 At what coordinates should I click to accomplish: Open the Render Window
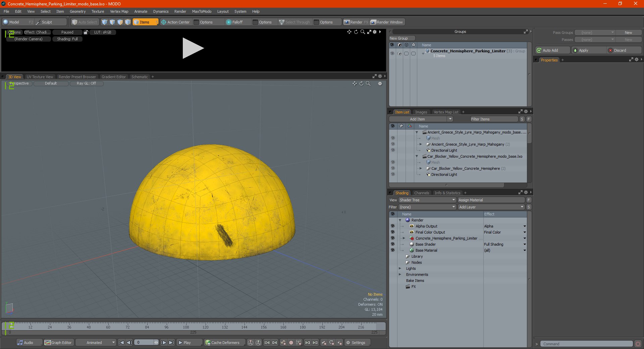click(387, 22)
